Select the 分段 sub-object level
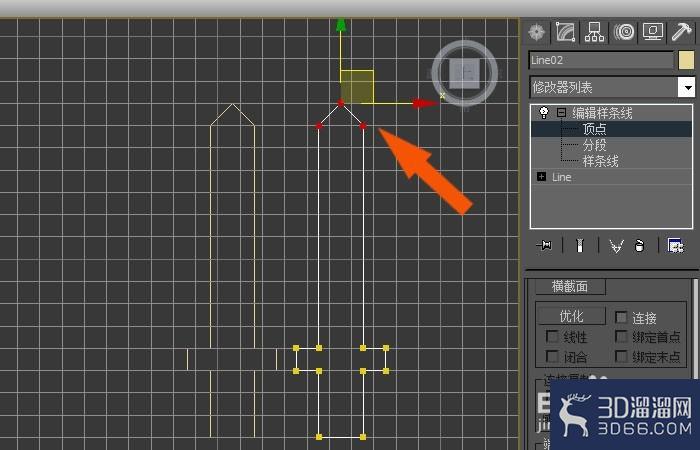Image resolution: width=700 pixels, height=450 pixels. pyautogui.click(x=595, y=145)
